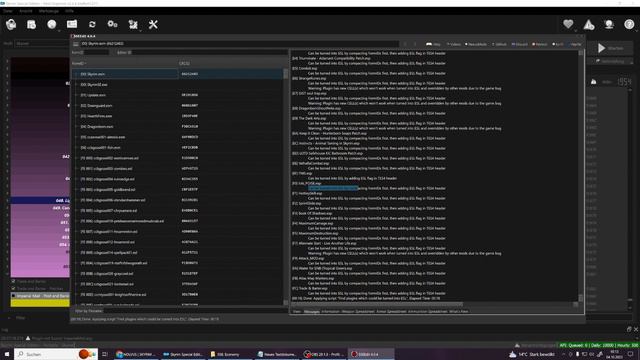Open the weather widget in system tray

click(x=532, y=354)
